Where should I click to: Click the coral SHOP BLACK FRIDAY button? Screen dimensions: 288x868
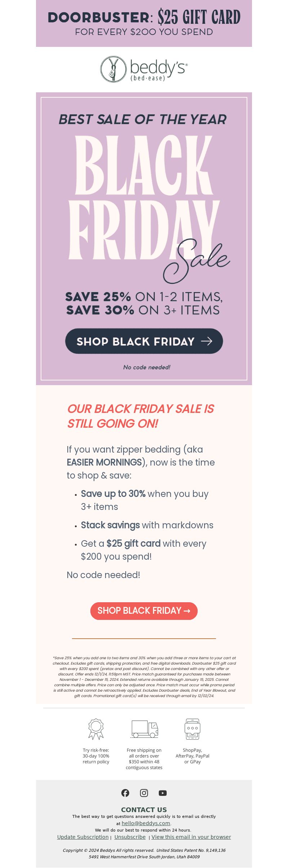144,611
